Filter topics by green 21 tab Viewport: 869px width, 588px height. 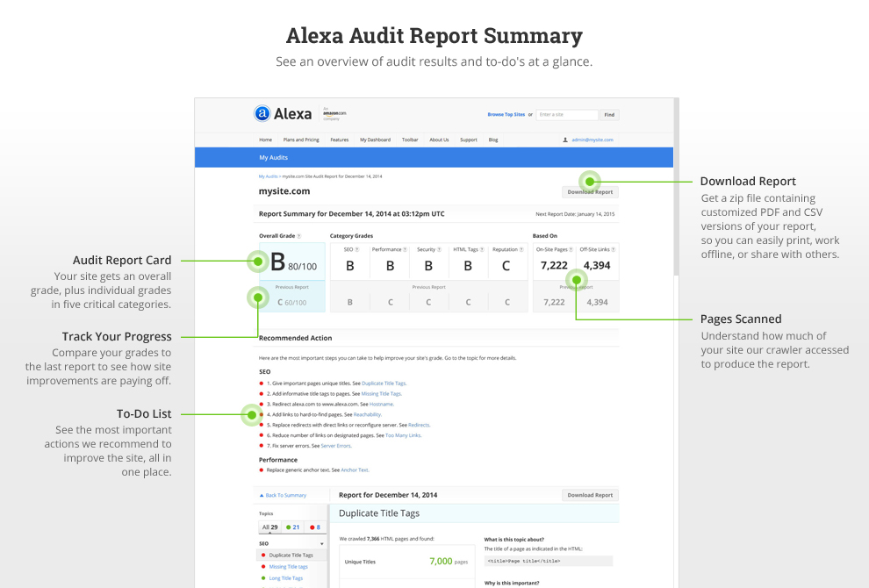pyautogui.click(x=293, y=527)
